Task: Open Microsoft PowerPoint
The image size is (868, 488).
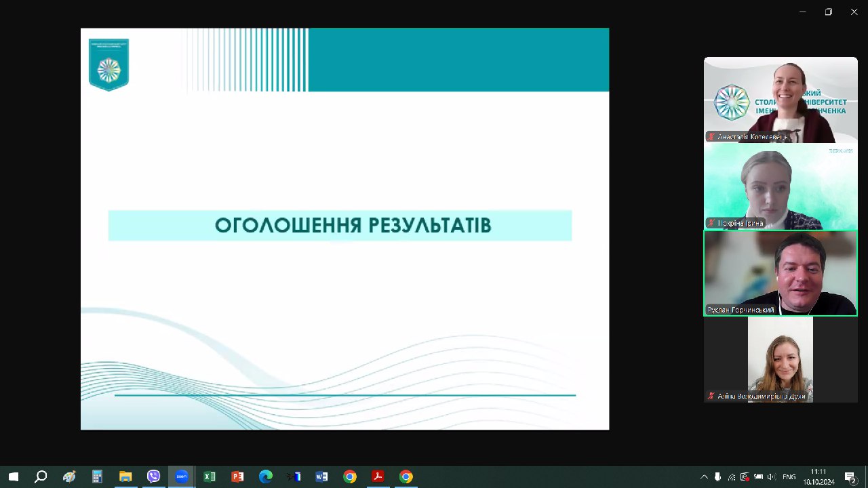Action: (x=237, y=477)
